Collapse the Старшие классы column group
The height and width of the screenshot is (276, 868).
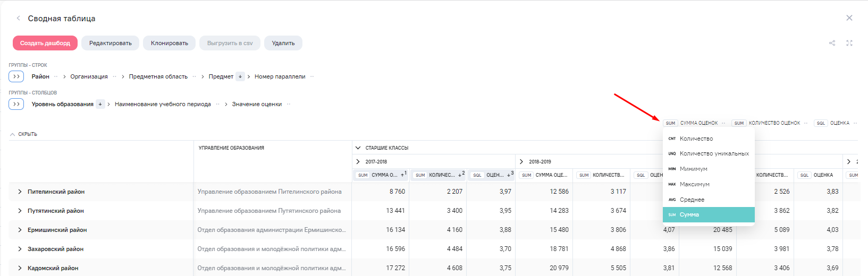click(x=358, y=148)
